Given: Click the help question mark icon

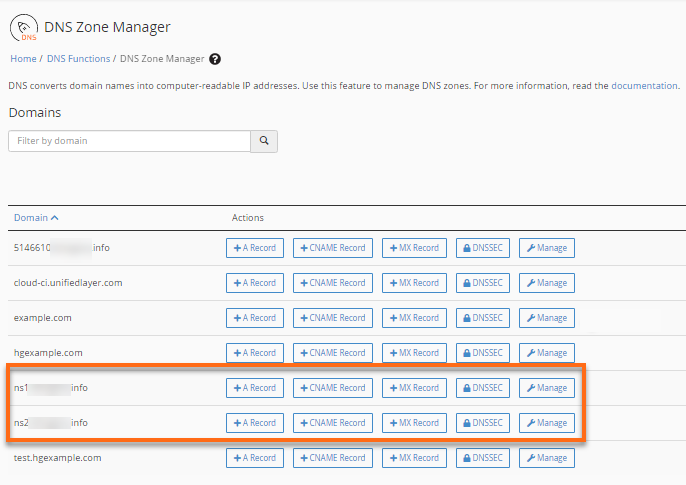Looking at the screenshot, I should (x=215, y=60).
